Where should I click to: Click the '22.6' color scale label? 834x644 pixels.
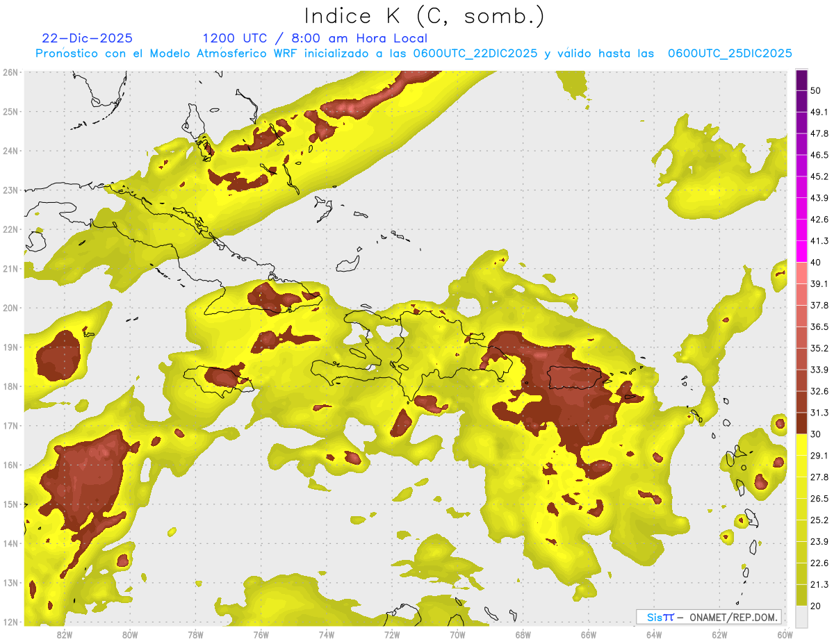pos(819,563)
